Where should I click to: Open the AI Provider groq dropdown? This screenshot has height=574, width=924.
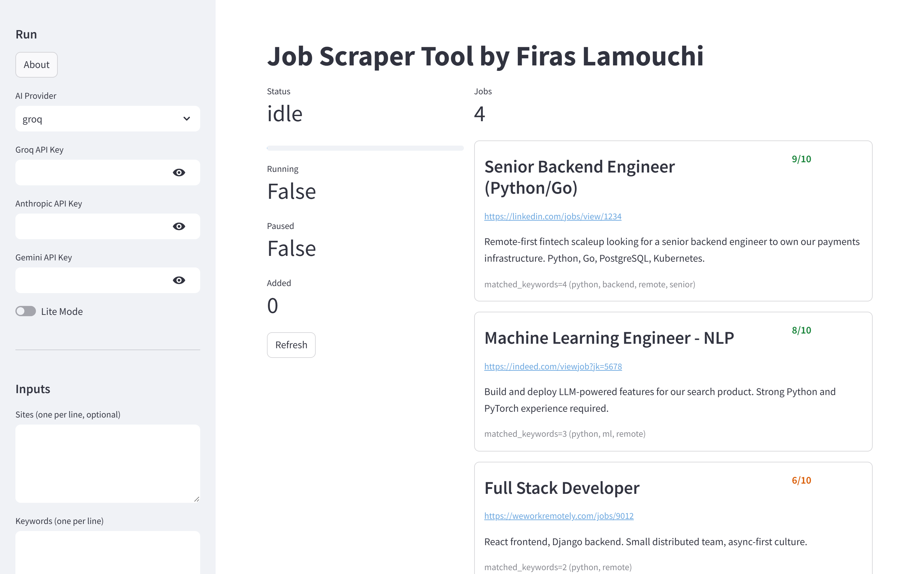(107, 119)
